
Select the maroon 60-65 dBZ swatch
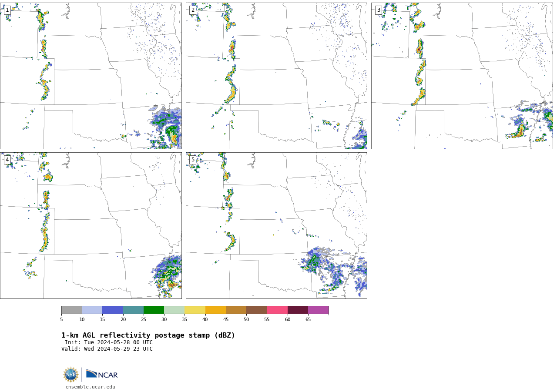298,310
